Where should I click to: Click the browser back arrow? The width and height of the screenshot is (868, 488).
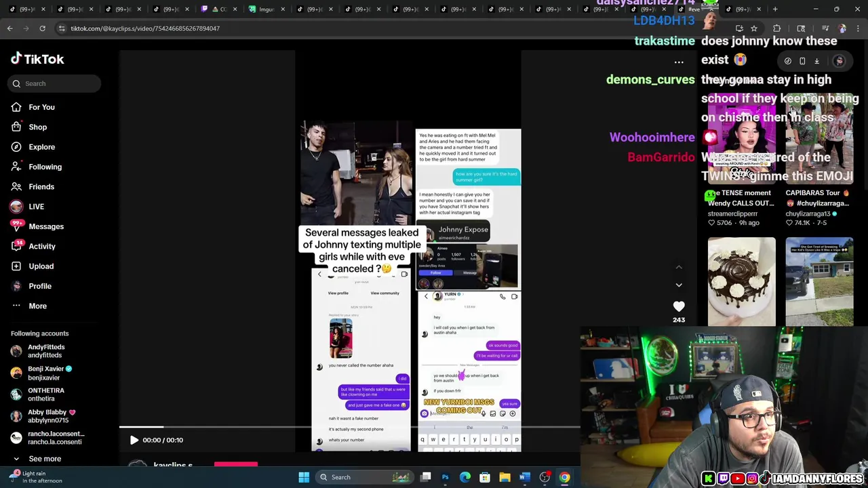[x=10, y=28]
